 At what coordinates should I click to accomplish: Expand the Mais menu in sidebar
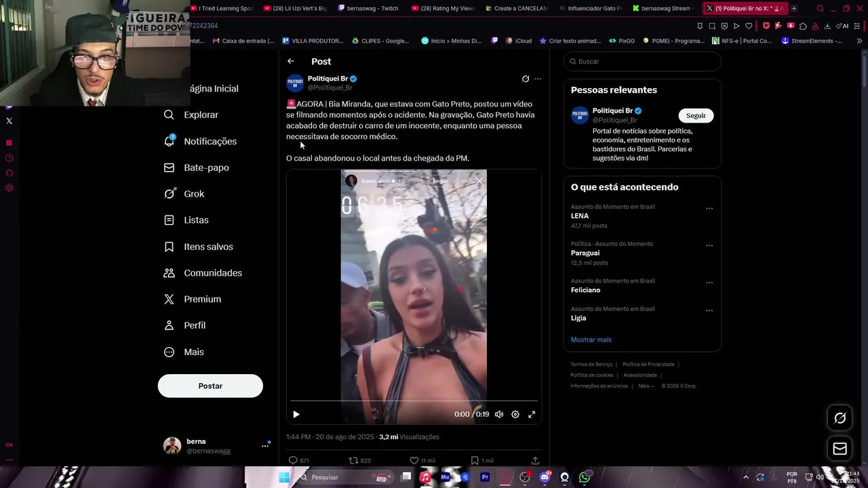[x=184, y=352]
